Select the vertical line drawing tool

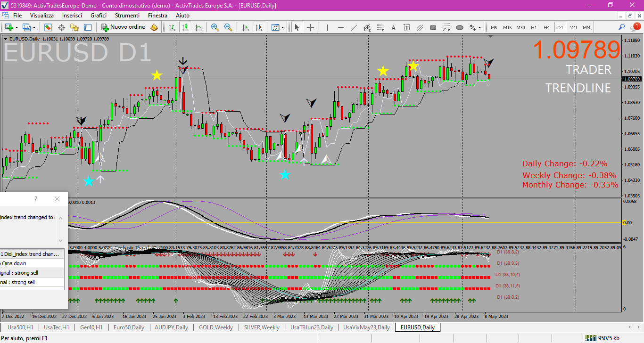click(x=327, y=27)
